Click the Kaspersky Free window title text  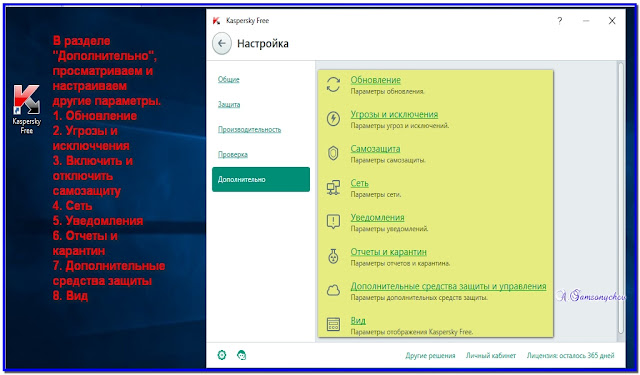tap(247, 21)
